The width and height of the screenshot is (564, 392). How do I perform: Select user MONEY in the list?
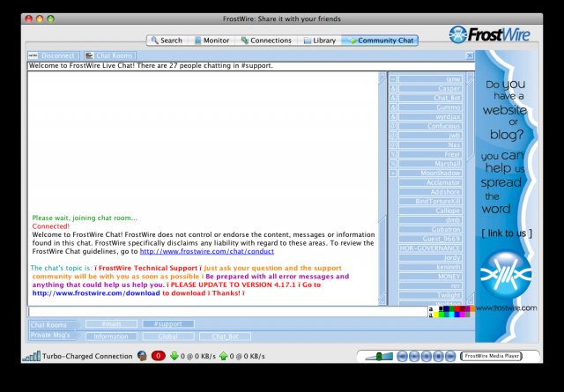pos(430,277)
